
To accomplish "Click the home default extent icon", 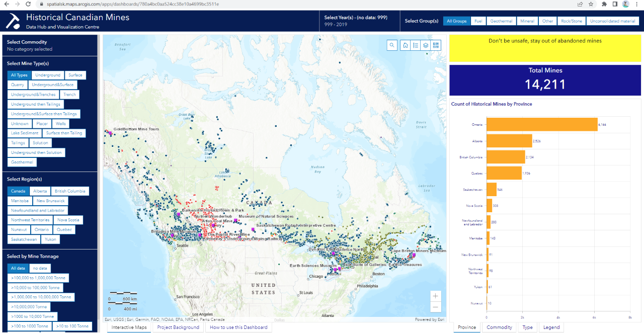I will pyautogui.click(x=406, y=45).
